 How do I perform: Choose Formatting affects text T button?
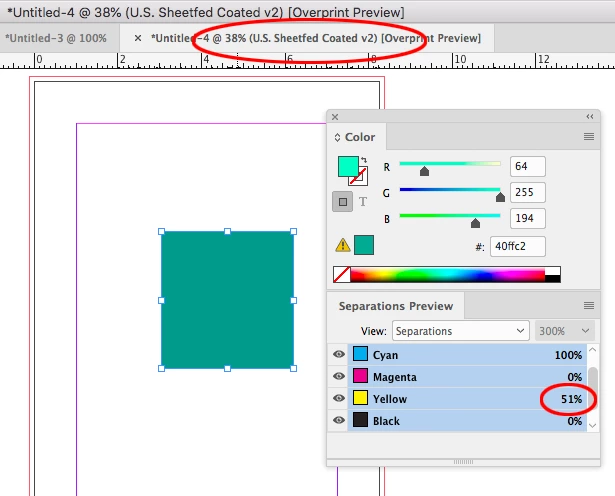363,202
